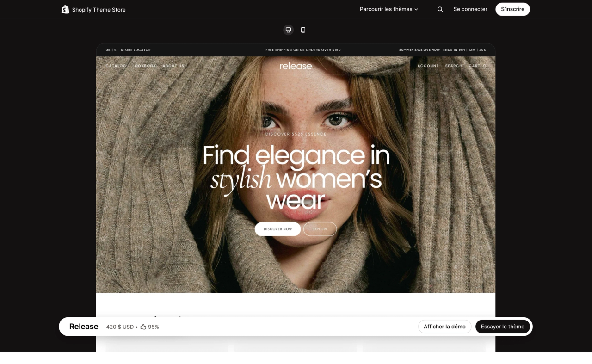Click the search magnifier icon
592x364 pixels.
point(440,9)
